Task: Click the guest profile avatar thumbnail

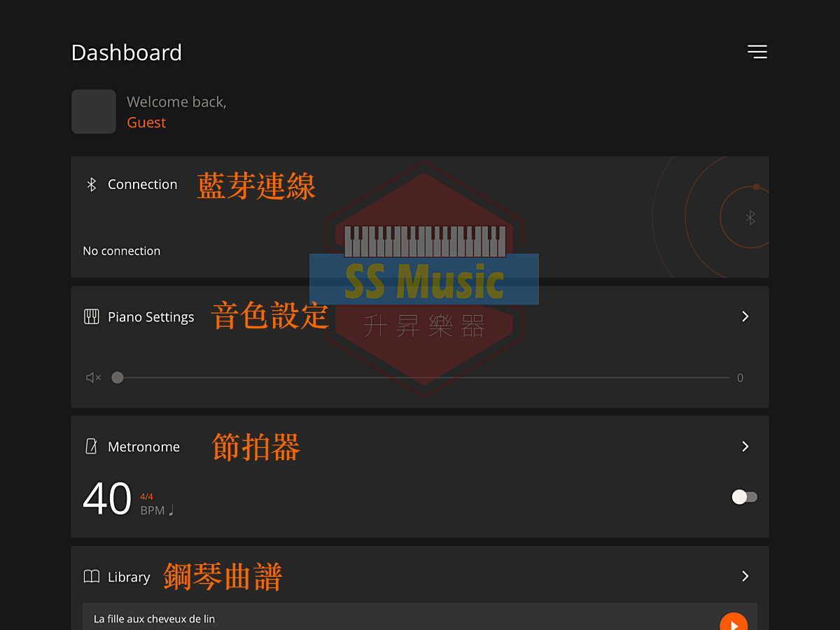Action: click(94, 111)
